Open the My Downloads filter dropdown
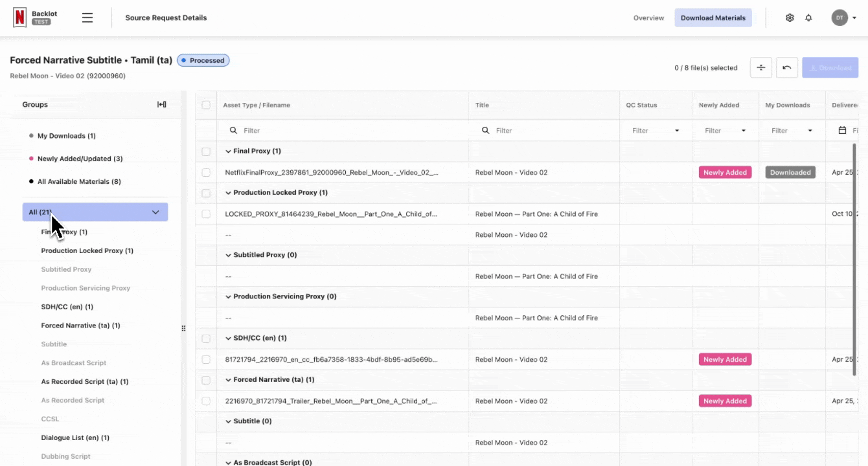 [792, 131]
